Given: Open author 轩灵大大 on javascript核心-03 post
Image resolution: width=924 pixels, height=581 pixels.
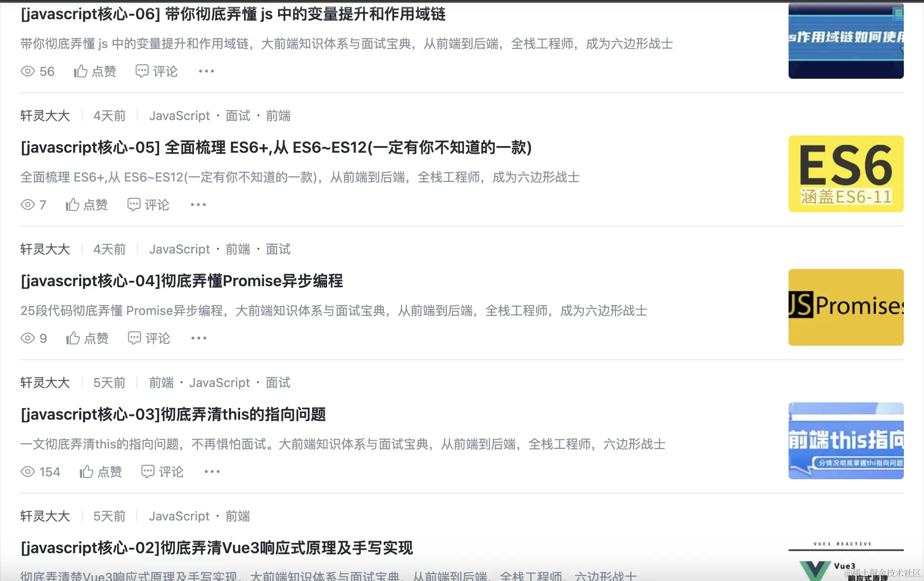Looking at the screenshot, I should pyautogui.click(x=45, y=383).
